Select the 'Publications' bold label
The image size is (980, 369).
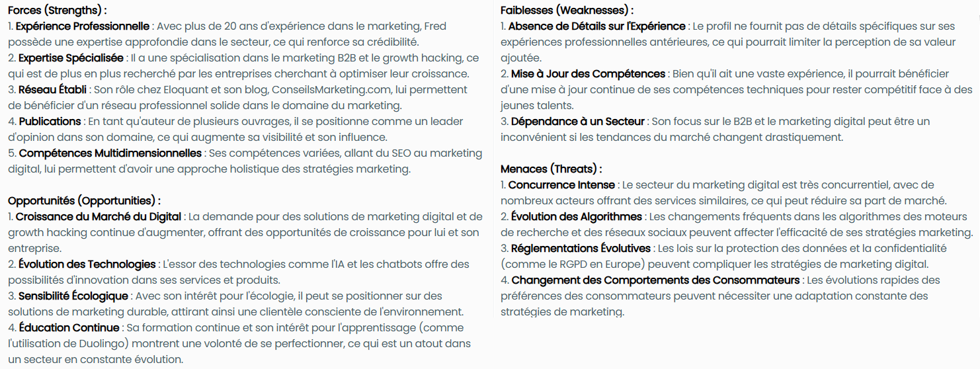click(50, 122)
